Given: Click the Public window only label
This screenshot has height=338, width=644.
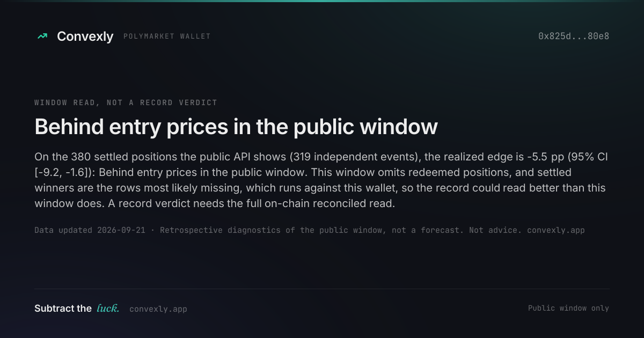Looking at the screenshot, I should click(x=568, y=308).
